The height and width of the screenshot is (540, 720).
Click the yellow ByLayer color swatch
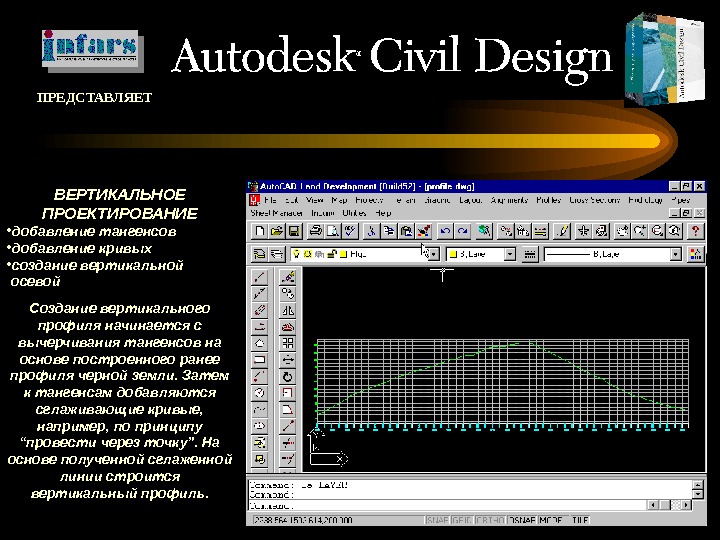pos(453,254)
